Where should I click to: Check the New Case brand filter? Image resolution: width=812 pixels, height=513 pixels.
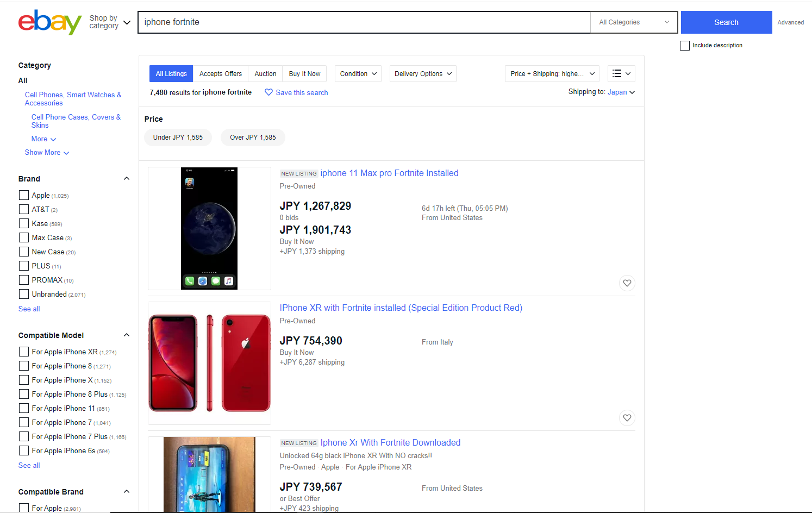coord(24,252)
